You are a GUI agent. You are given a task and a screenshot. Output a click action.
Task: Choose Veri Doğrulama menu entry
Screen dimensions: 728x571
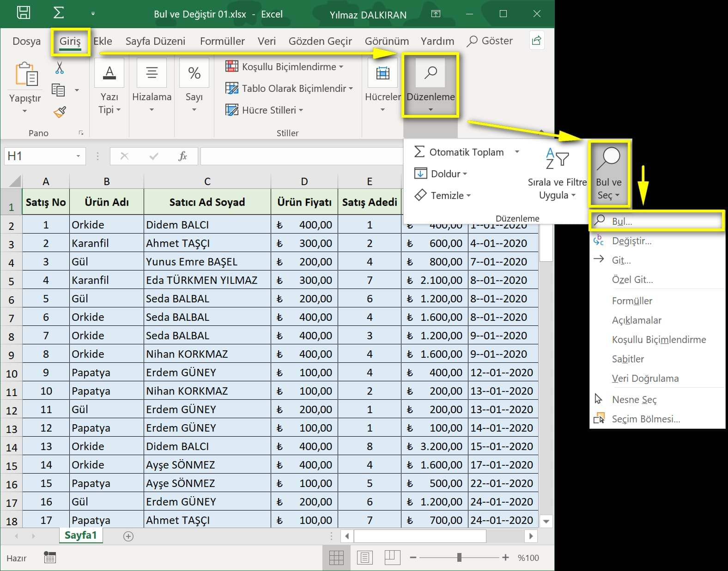pyautogui.click(x=657, y=379)
